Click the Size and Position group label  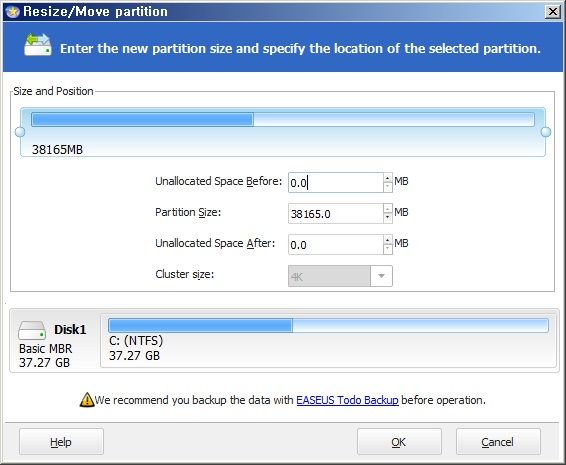coord(53,91)
